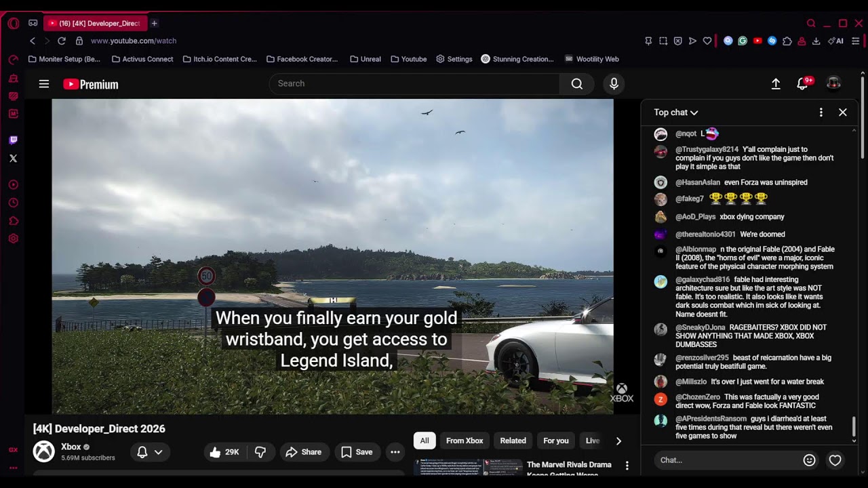The image size is (868, 488).
Task: Open the Opera GX main menu icon
Action: (13, 23)
